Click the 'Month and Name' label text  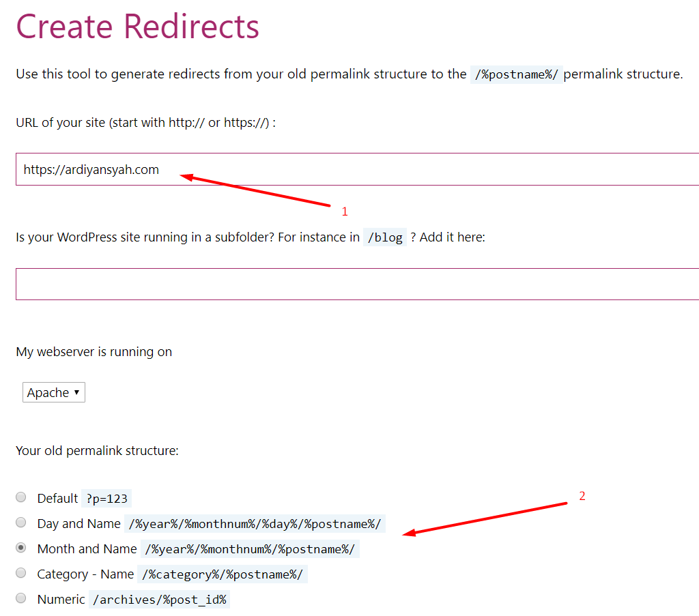point(87,549)
